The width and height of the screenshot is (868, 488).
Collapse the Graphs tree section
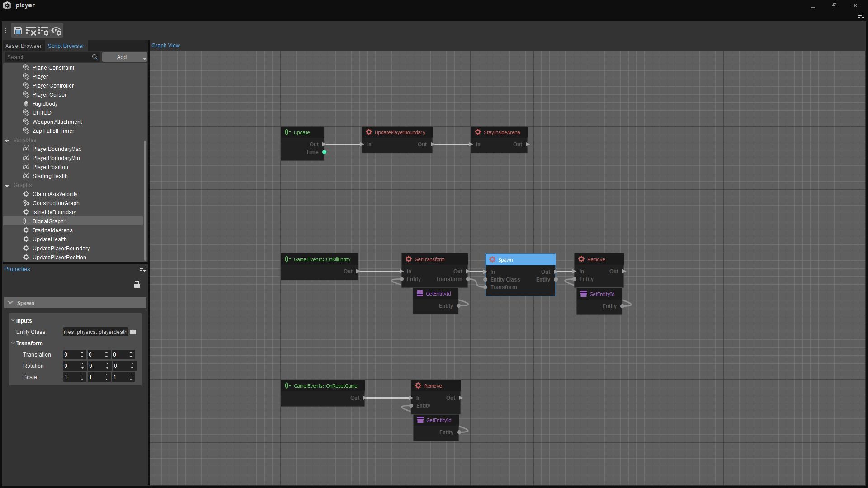[7, 186]
